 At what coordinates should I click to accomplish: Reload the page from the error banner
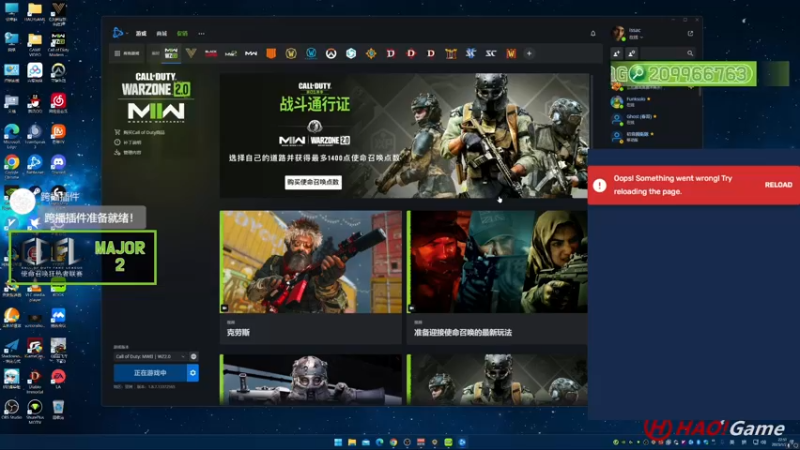pos(778,185)
